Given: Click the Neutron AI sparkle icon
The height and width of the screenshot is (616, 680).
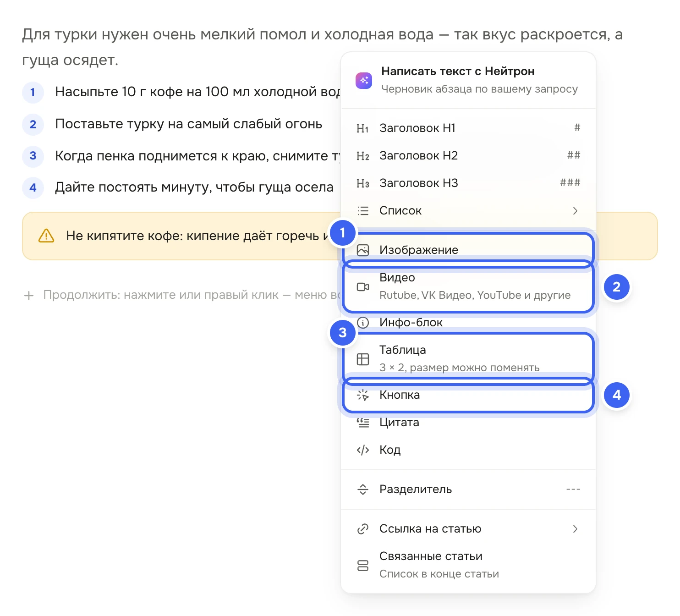Looking at the screenshot, I should click(364, 81).
